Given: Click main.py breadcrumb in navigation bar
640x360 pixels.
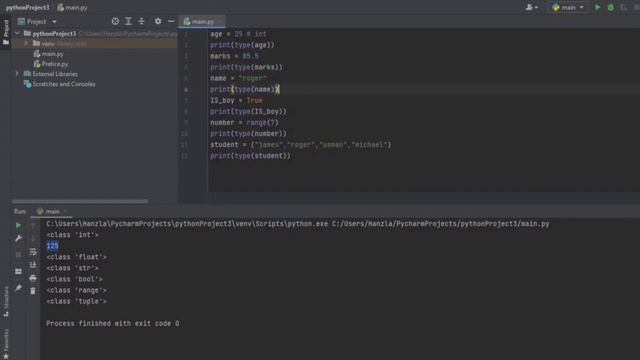Looking at the screenshot, I should click(72, 7).
